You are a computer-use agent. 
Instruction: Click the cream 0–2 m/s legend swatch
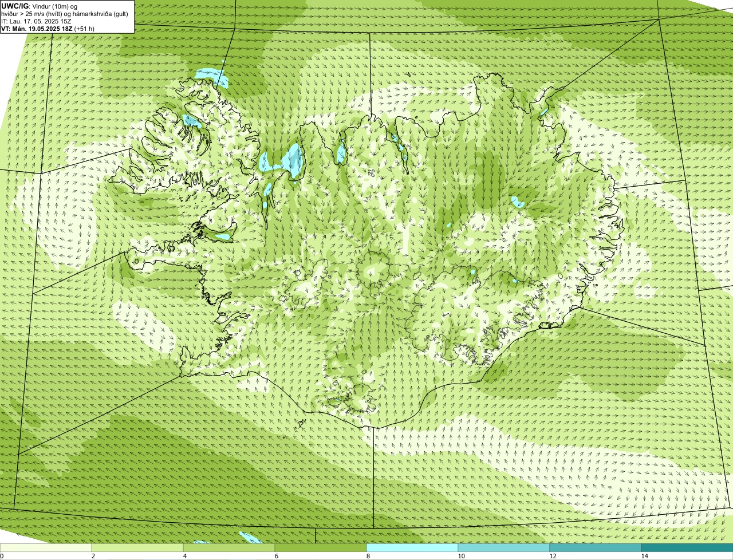pos(46,548)
